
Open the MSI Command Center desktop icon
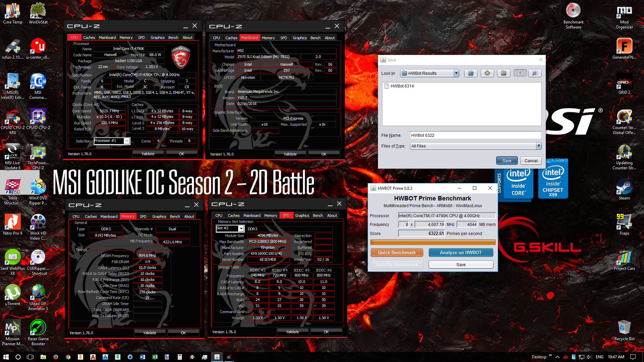point(38,86)
